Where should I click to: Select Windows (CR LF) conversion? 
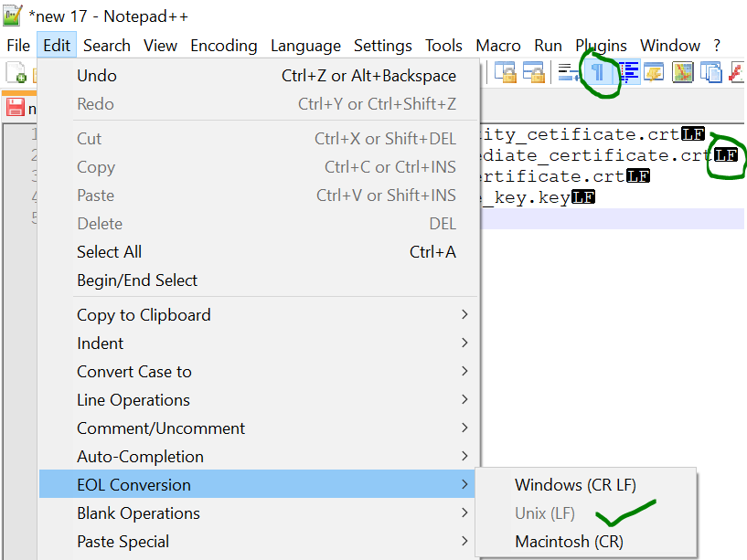[x=585, y=485]
